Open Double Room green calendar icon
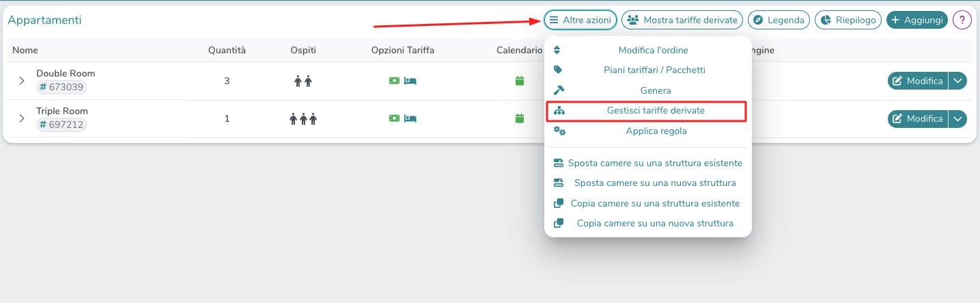Viewport: 980px width, 303px height. (x=519, y=81)
